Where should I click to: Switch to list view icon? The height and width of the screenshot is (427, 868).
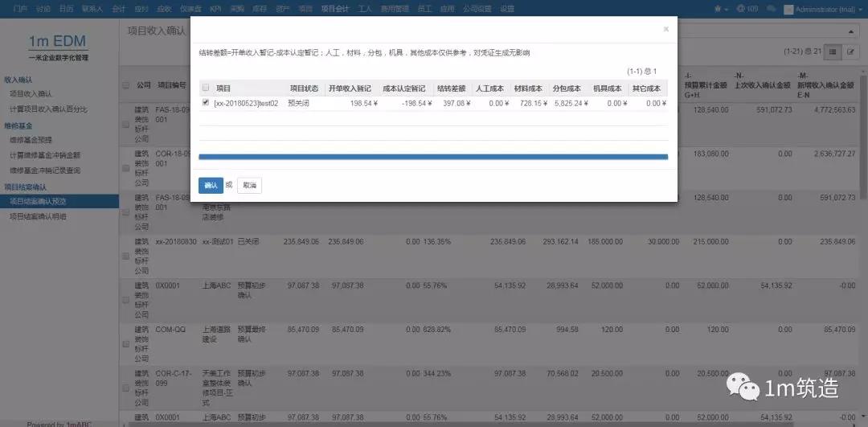pyautogui.click(x=833, y=51)
